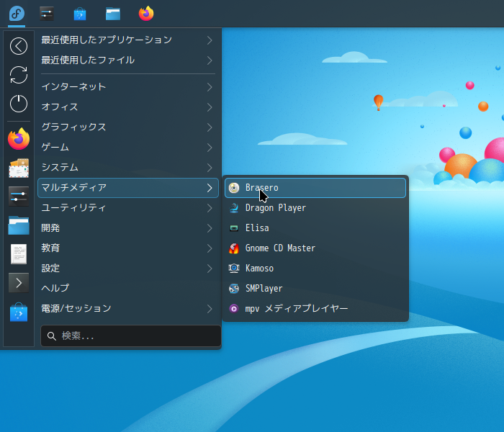Image resolution: width=504 pixels, height=432 pixels.
Task: Click the 開発 row chevron
Action: click(x=210, y=228)
